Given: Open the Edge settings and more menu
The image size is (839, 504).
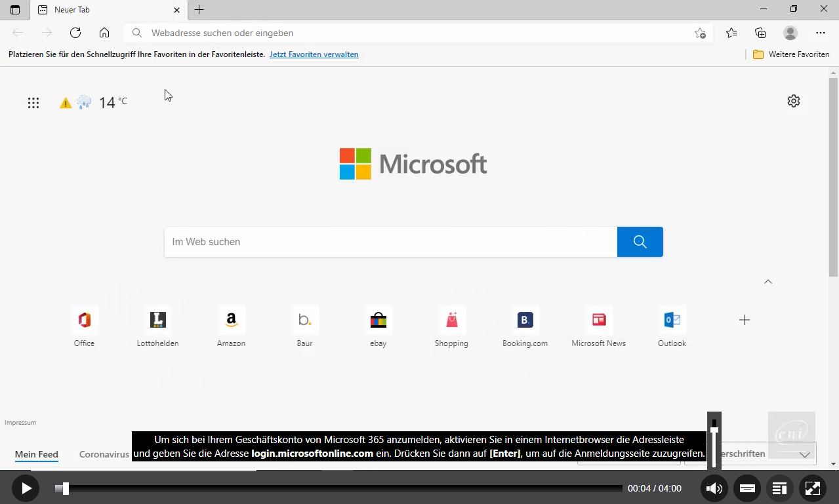Looking at the screenshot, I should 821,33.
